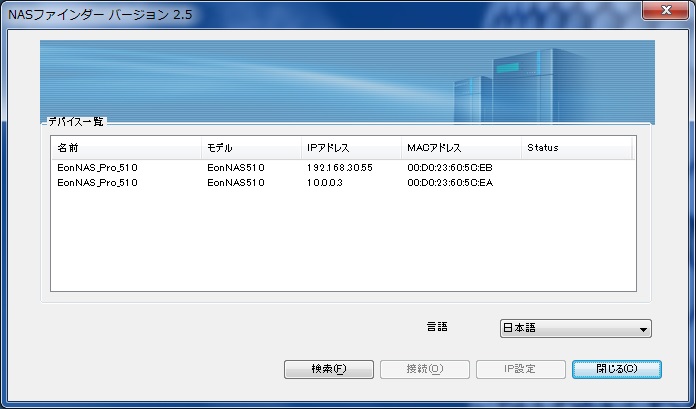Sort device list by 名前 column header
This screenshot has width=696, height=409.
[x=125, y=148]
